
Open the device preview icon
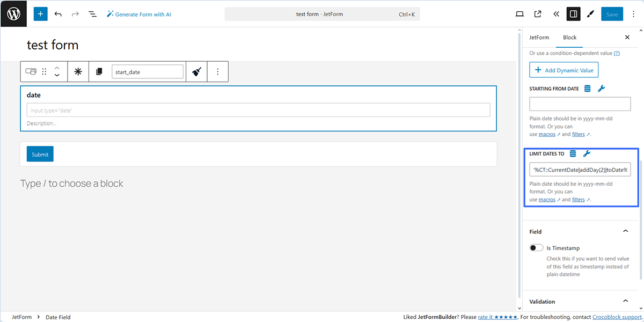click(x=519, y=14)
